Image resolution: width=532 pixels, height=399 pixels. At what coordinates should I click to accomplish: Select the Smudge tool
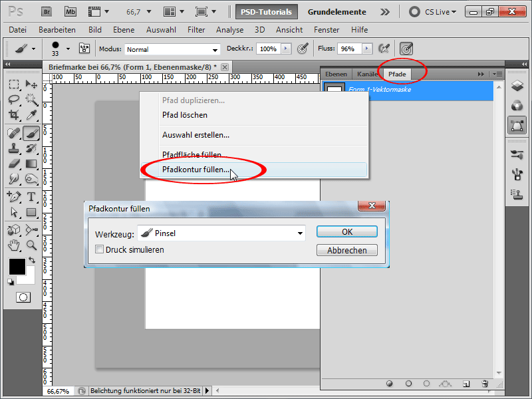click(14, 179)
